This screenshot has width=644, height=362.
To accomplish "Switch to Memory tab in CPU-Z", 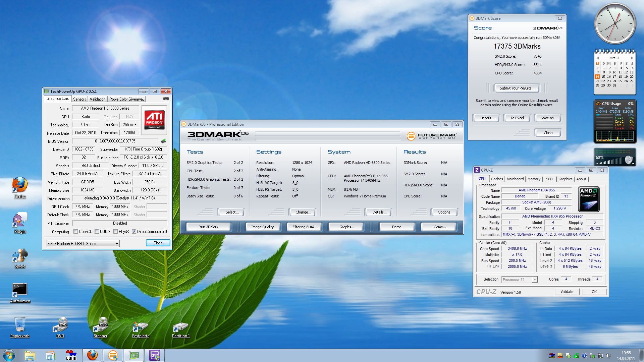I will 534,179.
